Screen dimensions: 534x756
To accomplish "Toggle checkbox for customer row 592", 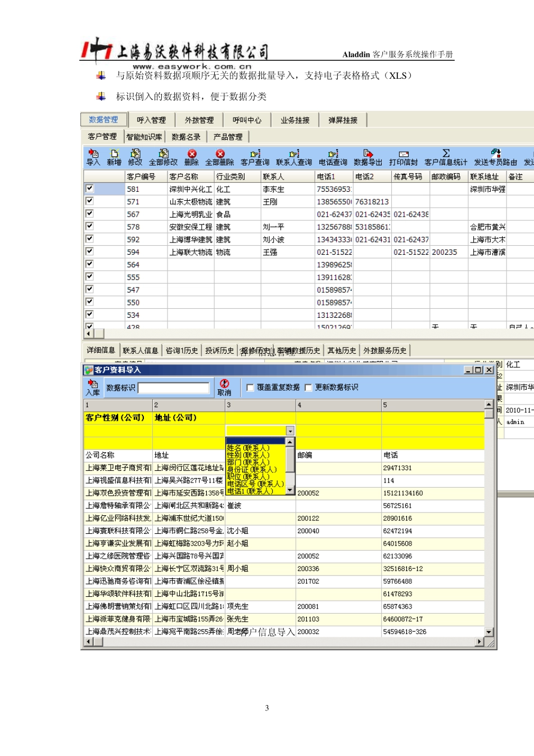I will point(89,238).
